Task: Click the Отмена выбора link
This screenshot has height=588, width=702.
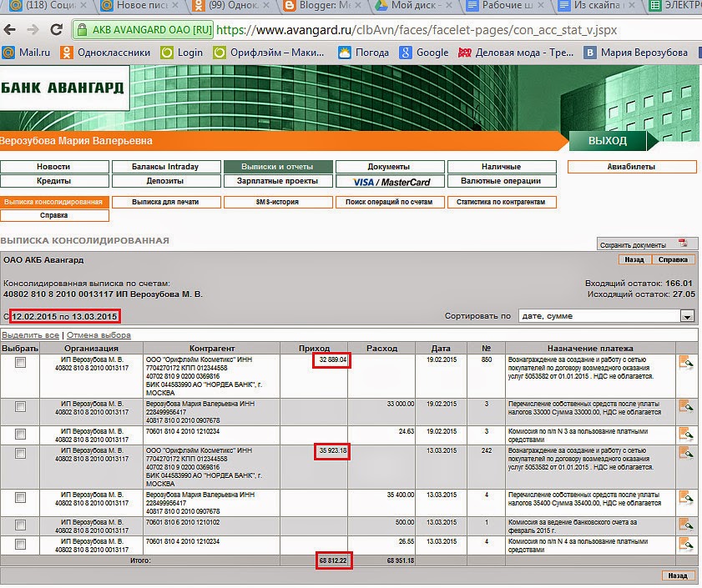Action: click(99, 334)
